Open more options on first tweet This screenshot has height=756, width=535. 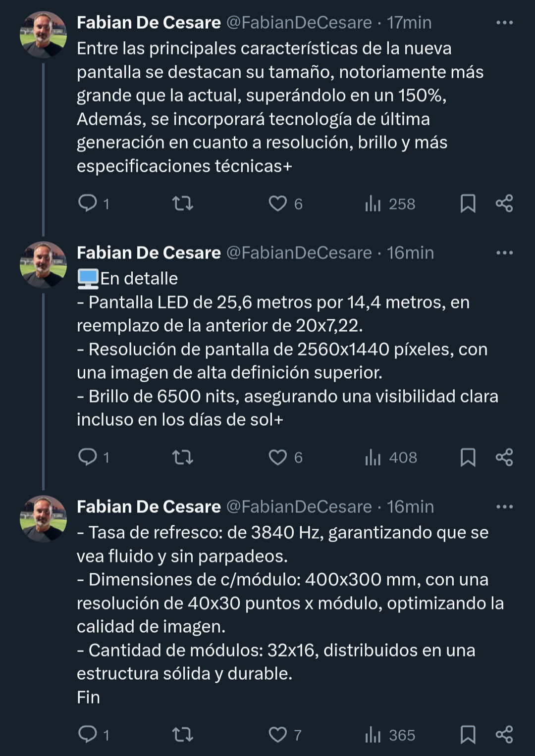pyautogui.click(x=504, y=23)
